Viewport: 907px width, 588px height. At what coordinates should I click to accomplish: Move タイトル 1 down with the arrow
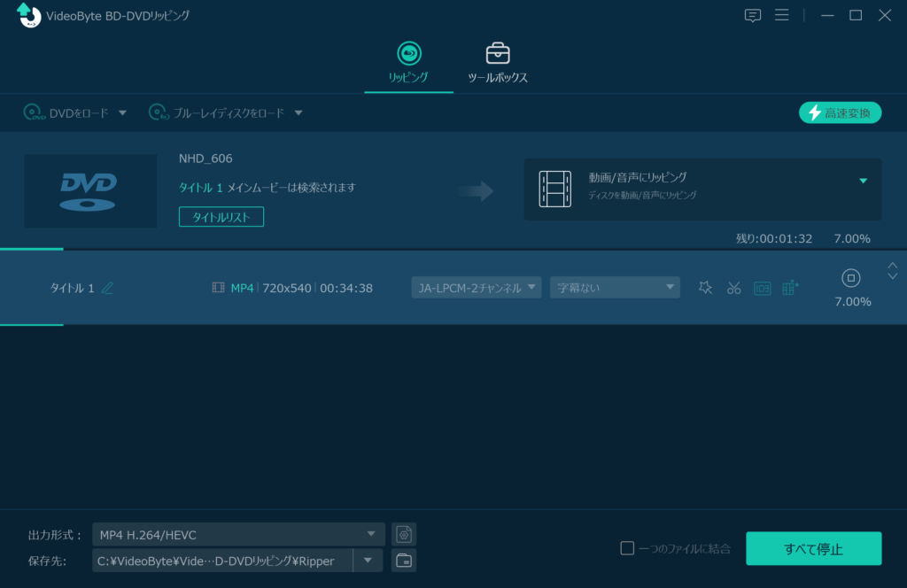pos(893,276)
